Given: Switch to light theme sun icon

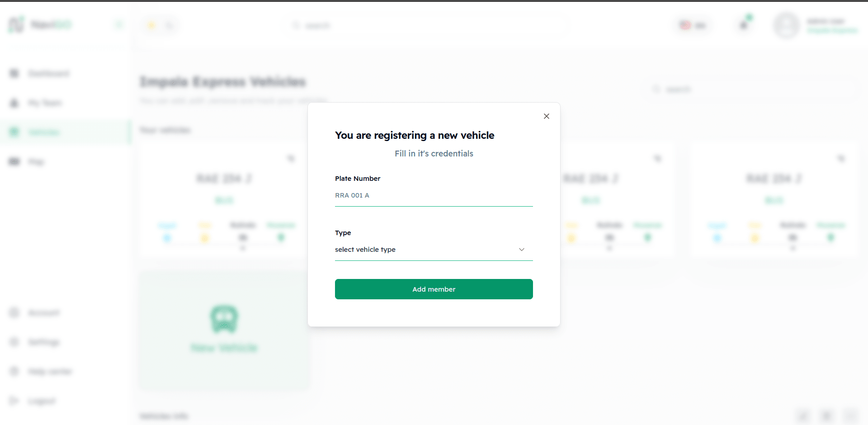Looking at the screenshot, I should click(x=151, y=25).
